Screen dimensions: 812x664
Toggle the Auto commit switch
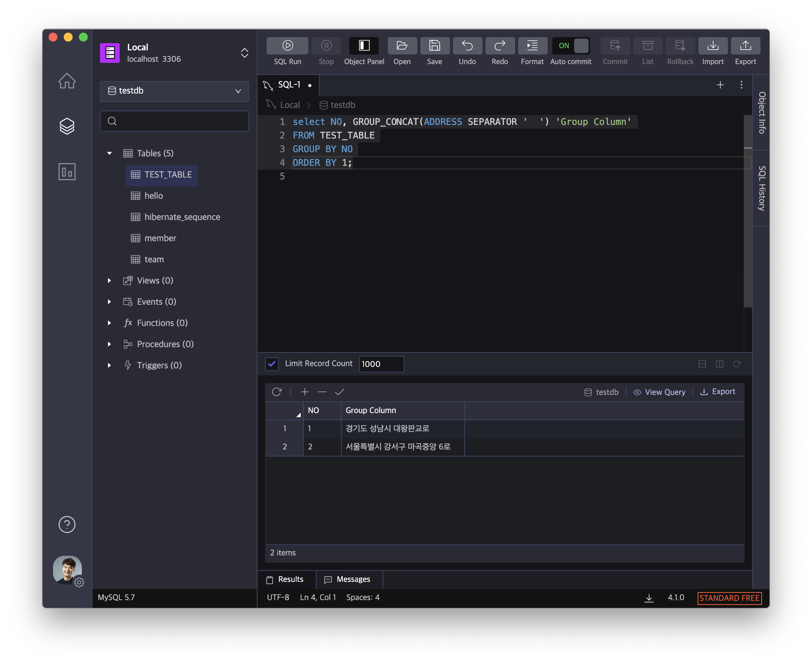(x=570, y=46)
